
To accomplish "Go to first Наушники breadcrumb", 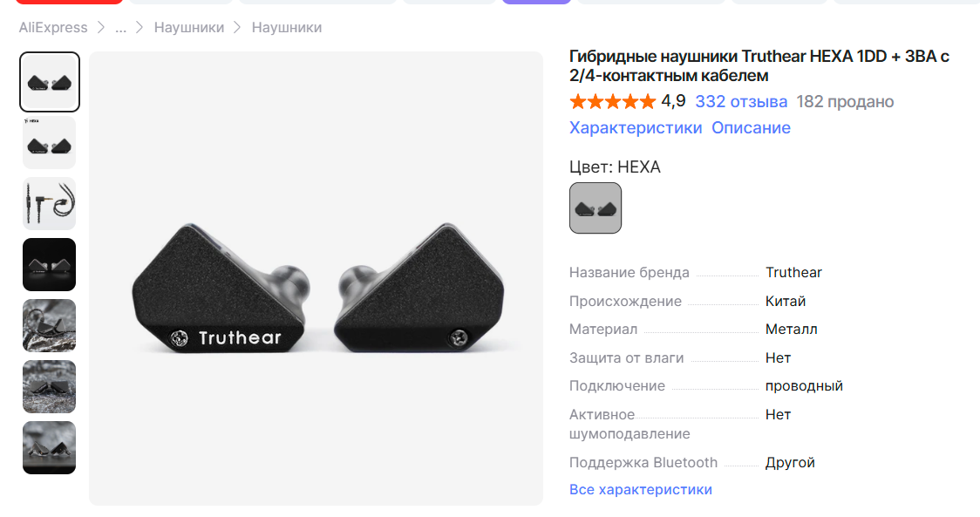I will click(188, 28).
